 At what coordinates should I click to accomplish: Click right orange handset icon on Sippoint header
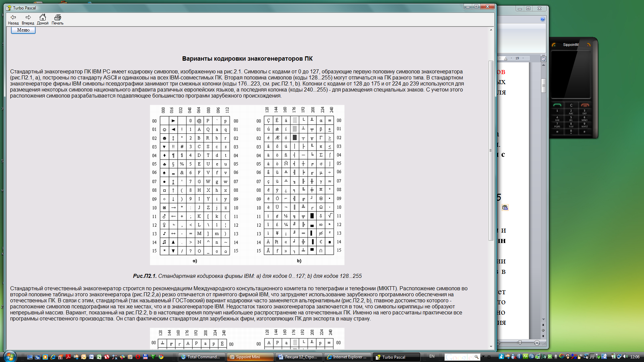pyautogui.click(x=589, y=45)
